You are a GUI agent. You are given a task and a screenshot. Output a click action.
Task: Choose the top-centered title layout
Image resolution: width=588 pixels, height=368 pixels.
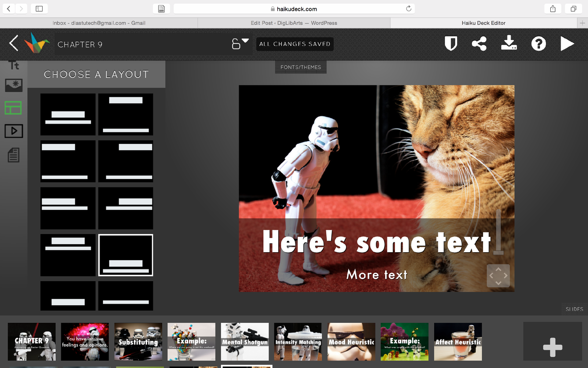tap(68, 255)
